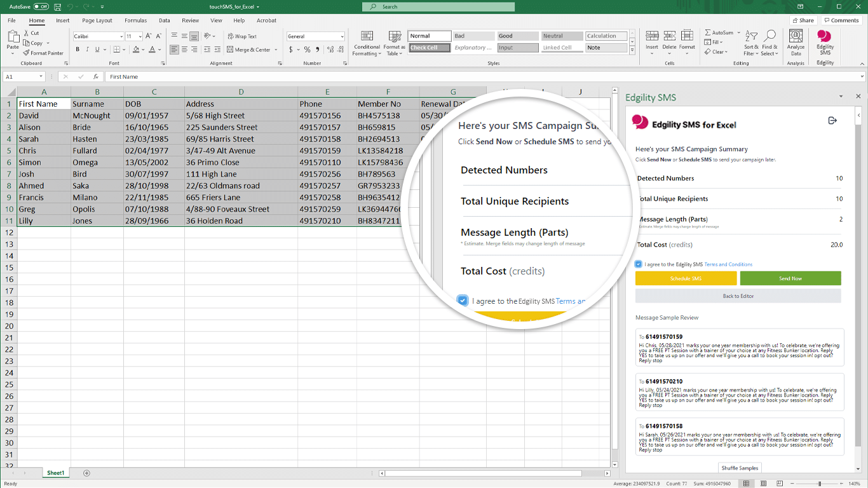The image size is (868, 488).
Task: Cut the selected cells
Action: 31,33
